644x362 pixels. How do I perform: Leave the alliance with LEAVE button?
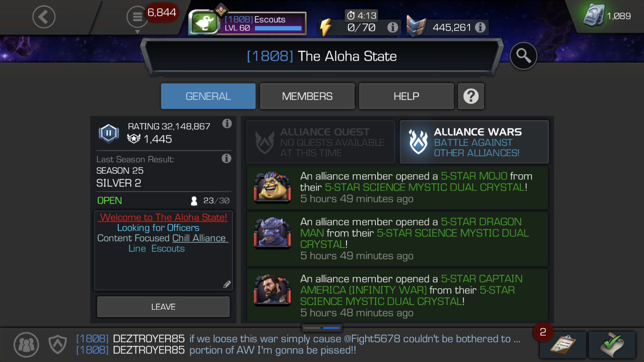click(x=163, y=307)
